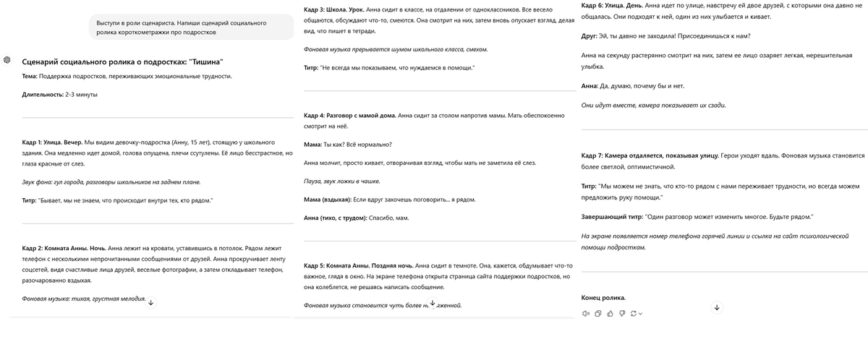
Task: Jump to bottom using arrow beside "Конец ролика"
Action: point(717,307)
